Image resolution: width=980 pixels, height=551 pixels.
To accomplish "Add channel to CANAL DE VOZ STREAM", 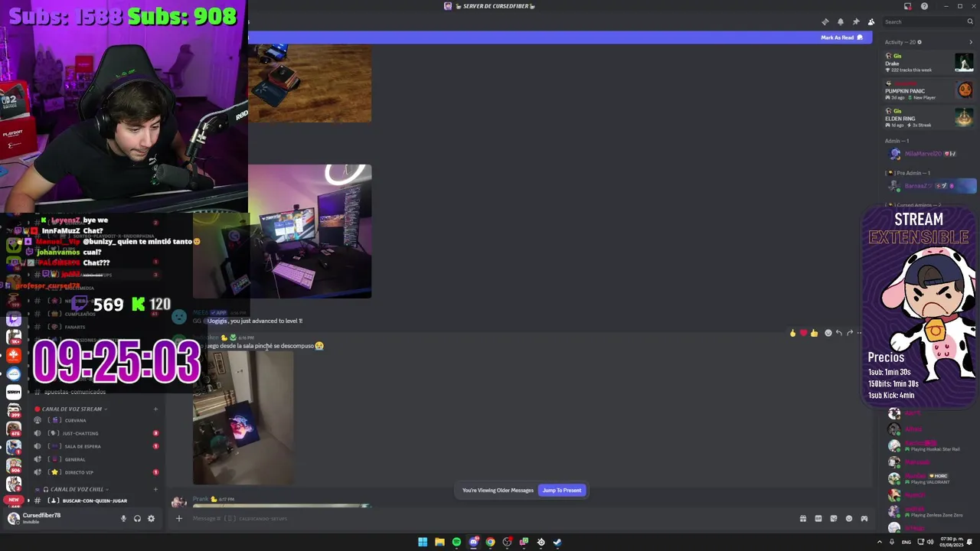I will point(155,409).
